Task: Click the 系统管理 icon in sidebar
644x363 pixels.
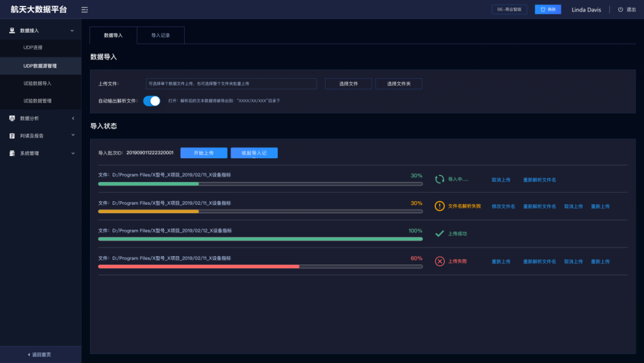Action: 12,153
